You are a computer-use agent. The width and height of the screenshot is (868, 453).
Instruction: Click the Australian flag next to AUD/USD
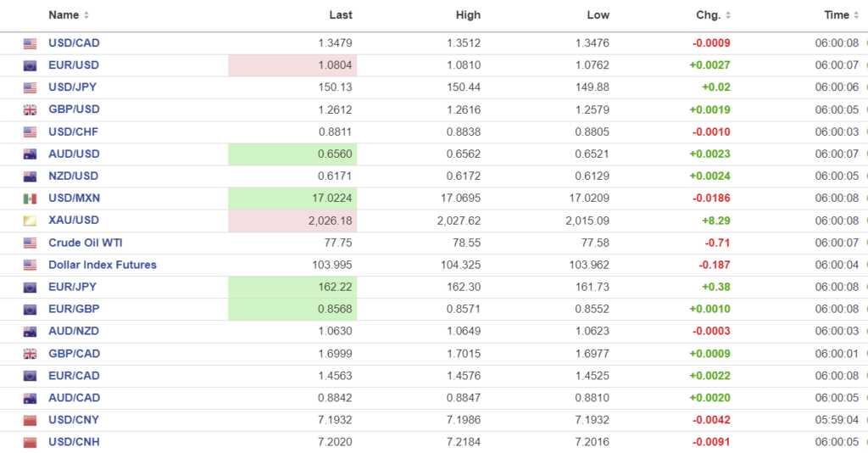click(x=31, y=154)
